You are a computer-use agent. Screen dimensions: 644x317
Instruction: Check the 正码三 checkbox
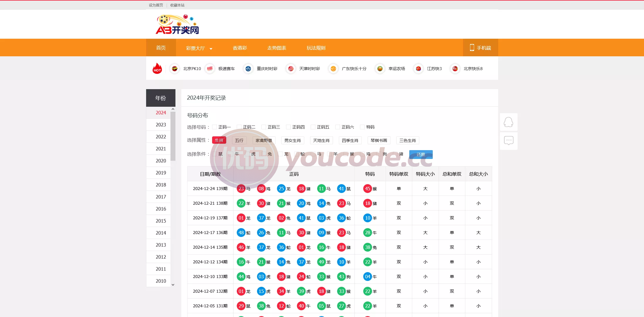(264, 127)
